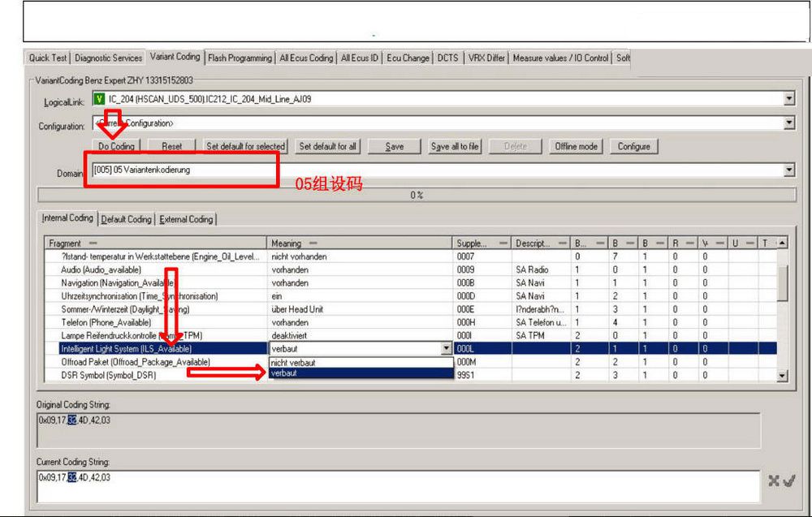Open the Intelligent Light System meaning combo box
Viewport: 812px width, 517px height.
pyautogui.click(x=445, y=348)
